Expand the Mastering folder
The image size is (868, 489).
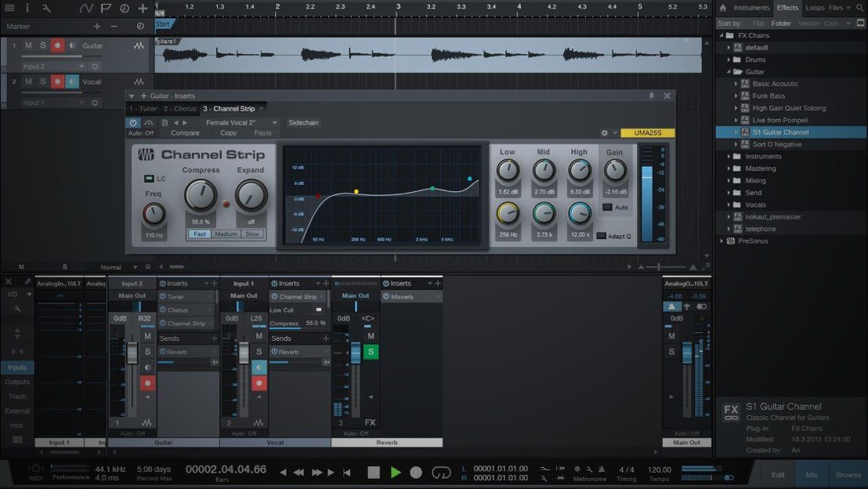(729, 168)
